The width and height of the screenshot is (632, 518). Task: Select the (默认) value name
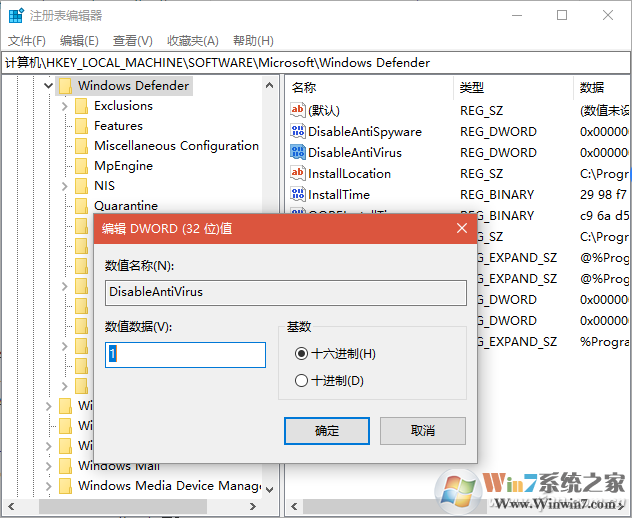tap(324, 110)
